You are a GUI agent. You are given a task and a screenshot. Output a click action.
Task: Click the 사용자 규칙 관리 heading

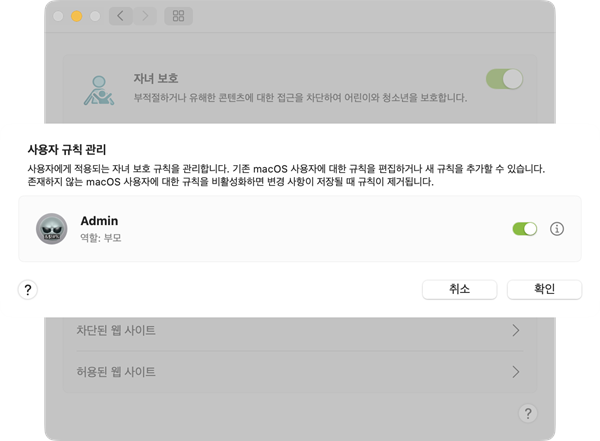coord(67,150)
